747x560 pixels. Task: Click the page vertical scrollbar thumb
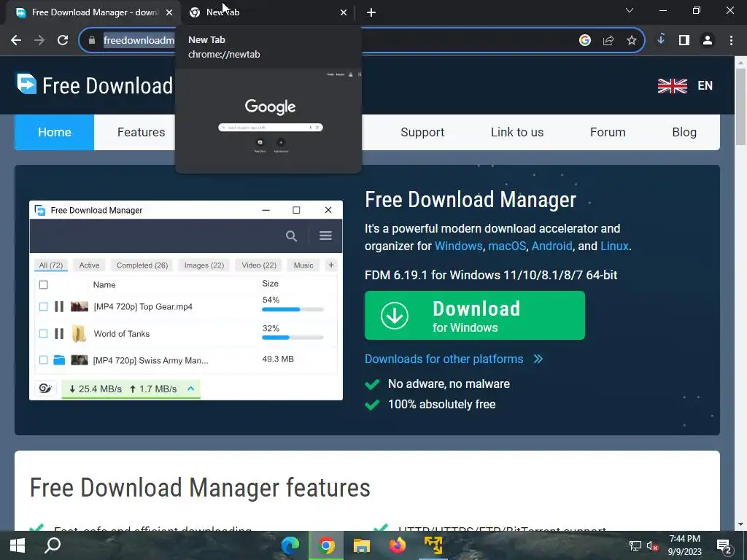click(x=740, y=106)
